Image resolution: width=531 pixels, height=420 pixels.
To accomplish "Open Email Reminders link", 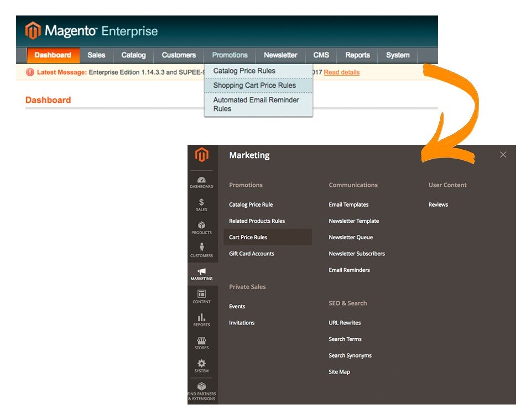I will [349, 270].
